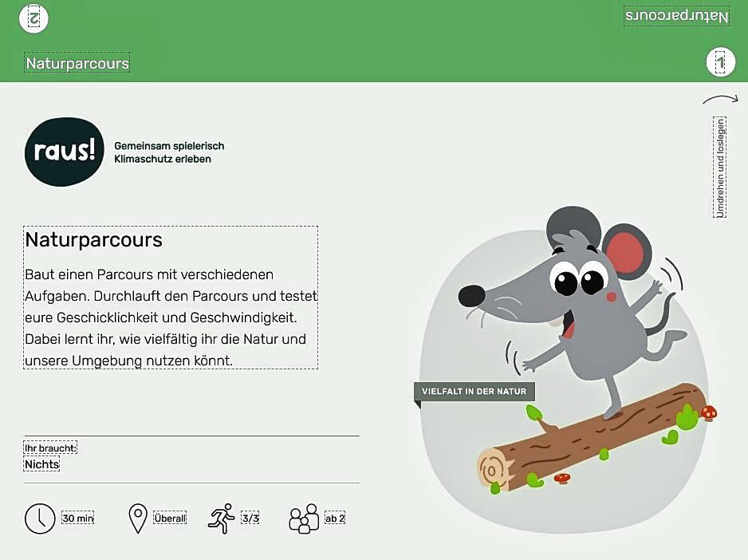Click the '30 min' duration text
This screenshot has width=748, height=560.
[78, 518]
